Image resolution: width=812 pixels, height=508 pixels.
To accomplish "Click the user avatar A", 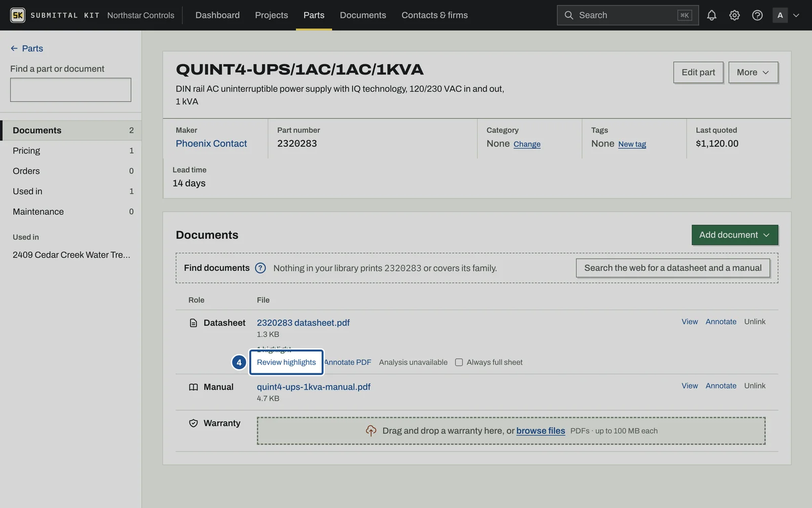I will [x=780, y=15].
